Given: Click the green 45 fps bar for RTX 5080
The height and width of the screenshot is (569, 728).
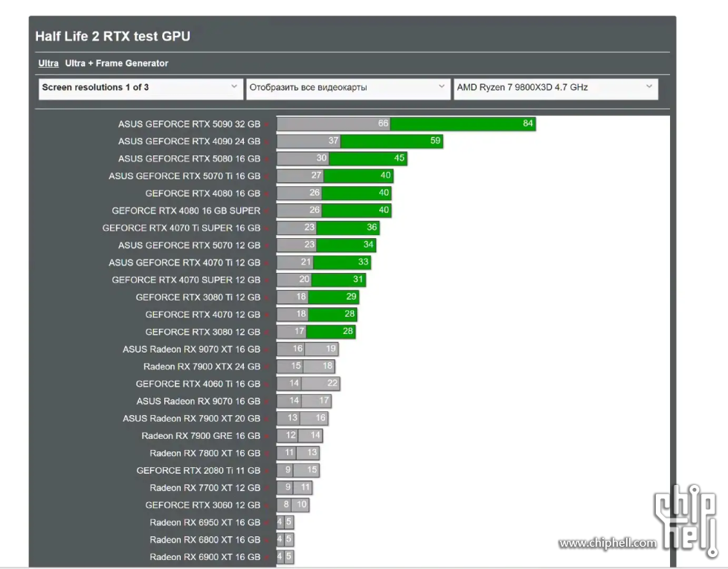Looking at the screenshot, I should click(367, 158).
